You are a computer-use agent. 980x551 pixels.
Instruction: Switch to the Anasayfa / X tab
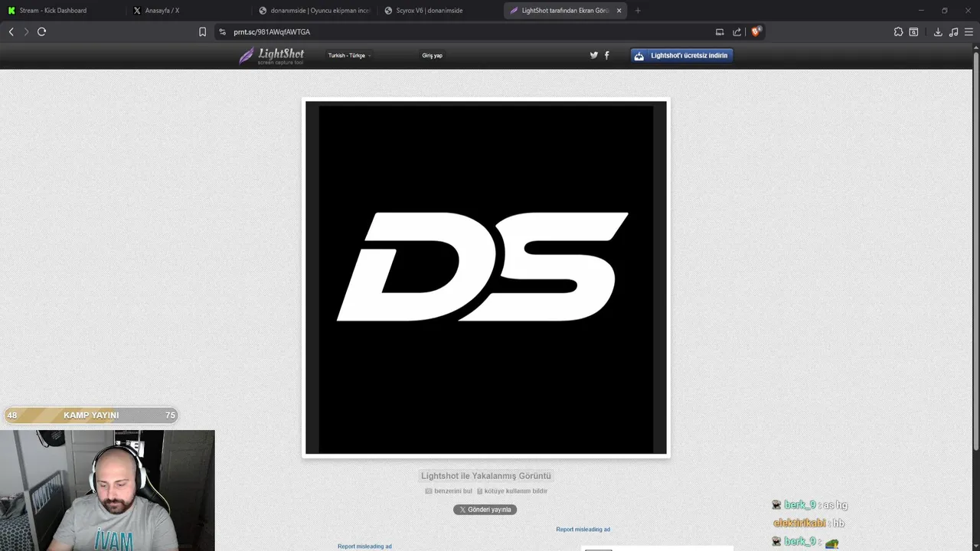[x=186, y=11]
